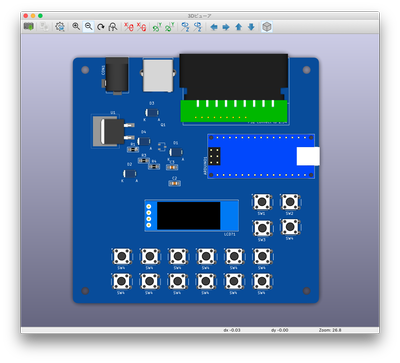Redraw the 3D view
The width and height of the screenshot is (400, 363).
101,27
